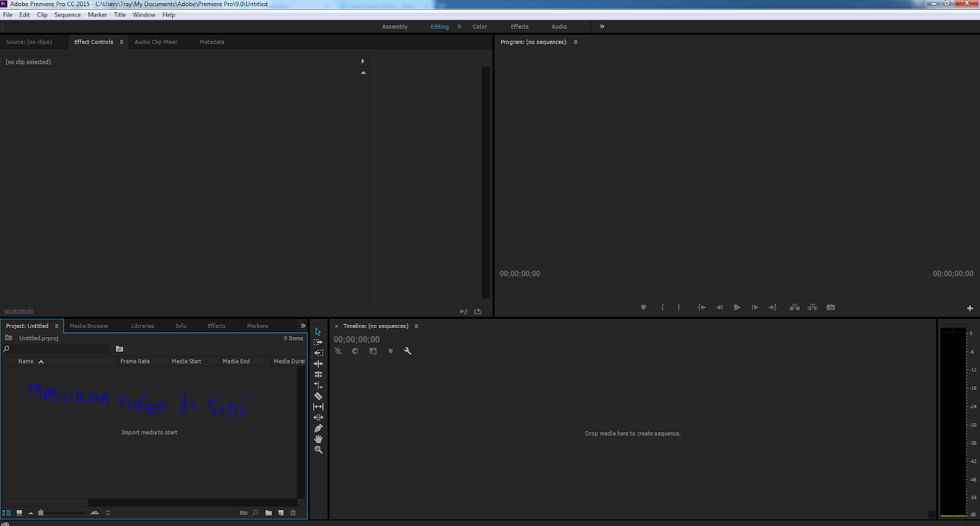The image size is (980, 526).
Task: Open Program monitor panel menu
Action: (x=576, y=42)
